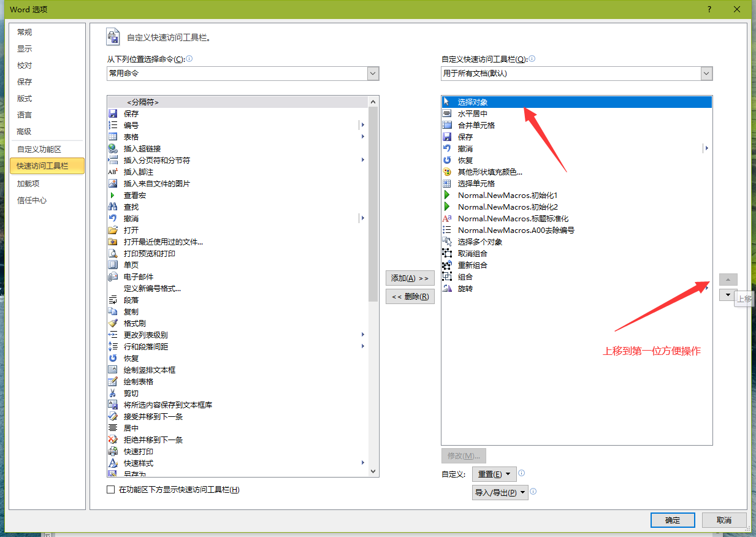Image resolution: width=756 pixels, height=537 pixels.
Task: Select the 快速打印 printer icon
Action: (113, 451)
